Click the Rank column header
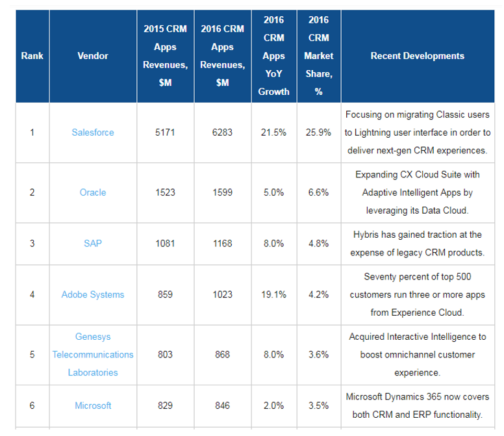Viewport: 504px width, 436px height. pos(32,56)
